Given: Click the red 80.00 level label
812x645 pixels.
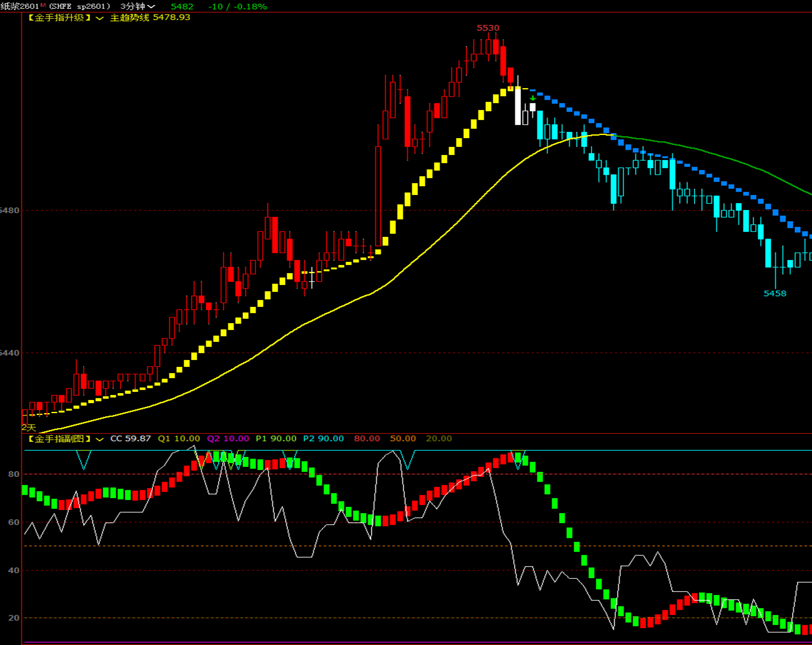Looking at the screenshot, I should click(367, 439).
